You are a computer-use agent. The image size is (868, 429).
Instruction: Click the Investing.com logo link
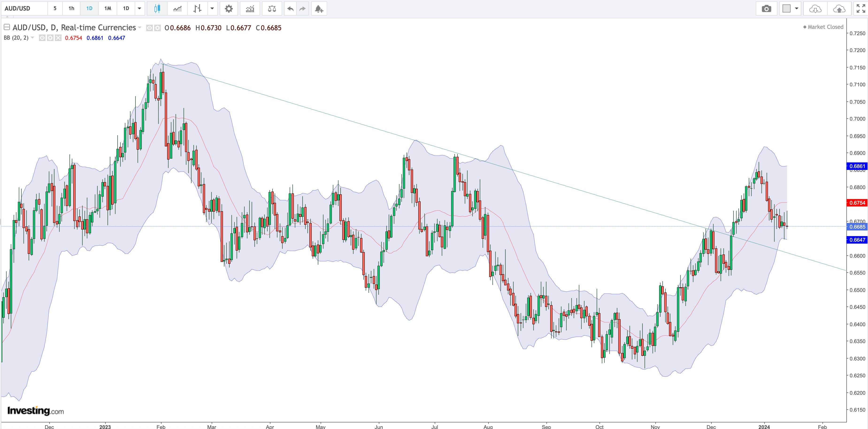tap(35, 411)
